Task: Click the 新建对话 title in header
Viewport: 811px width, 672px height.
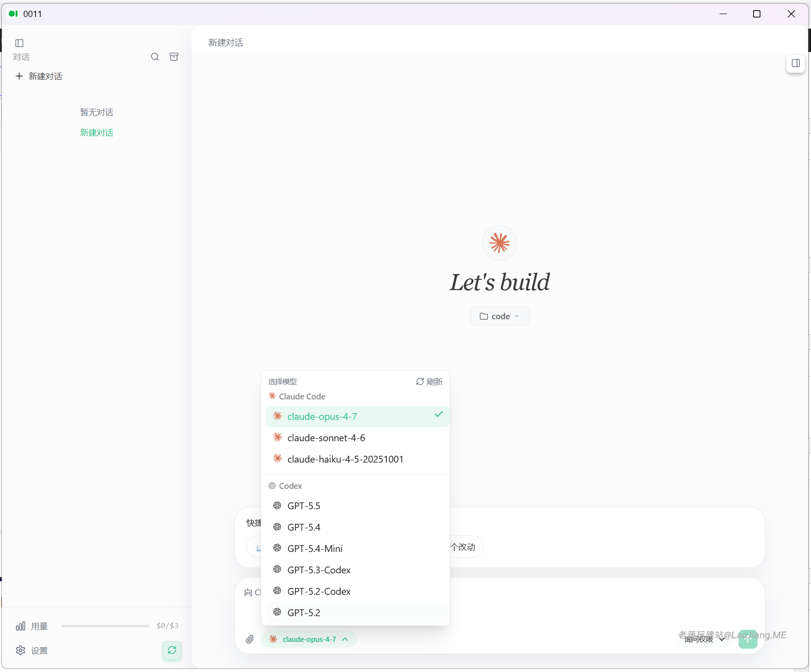Action: (x=226, y=43)
